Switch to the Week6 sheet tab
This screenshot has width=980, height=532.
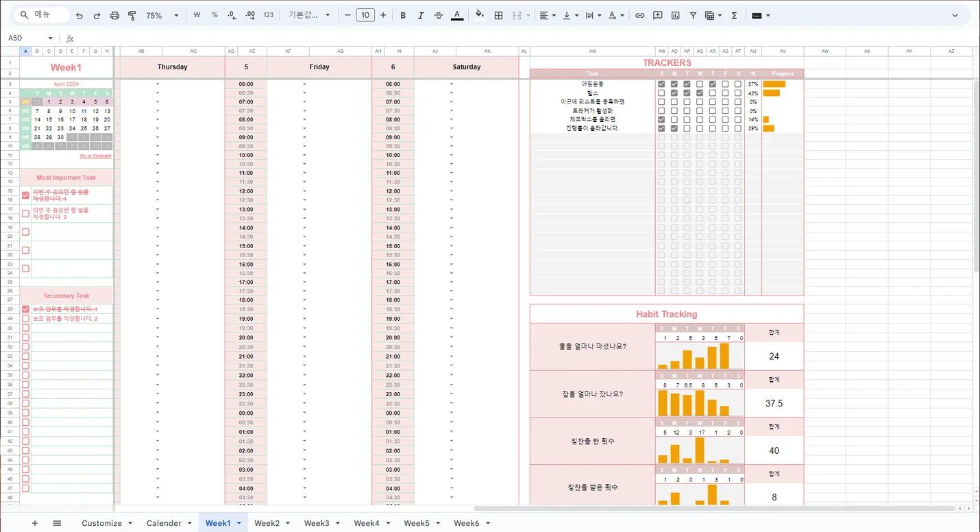[467, 523]
